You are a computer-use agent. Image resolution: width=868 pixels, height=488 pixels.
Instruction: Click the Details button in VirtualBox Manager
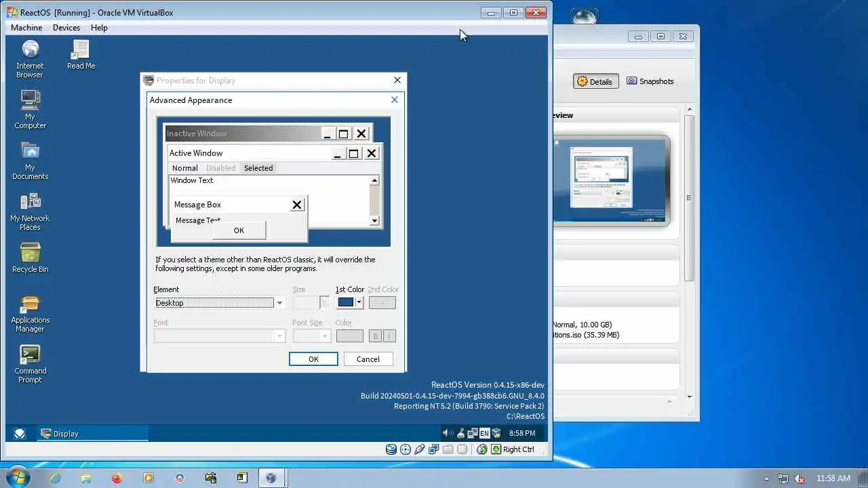coord(595,81)
